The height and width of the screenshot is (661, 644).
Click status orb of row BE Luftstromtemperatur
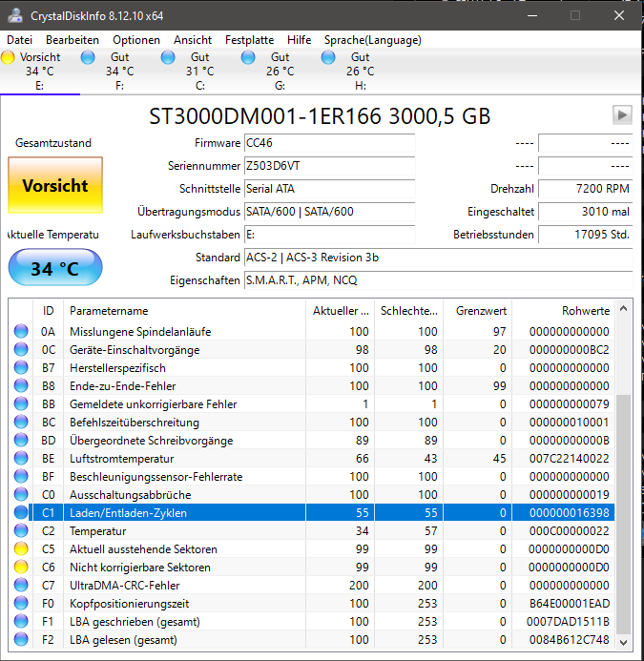[21, 458]
